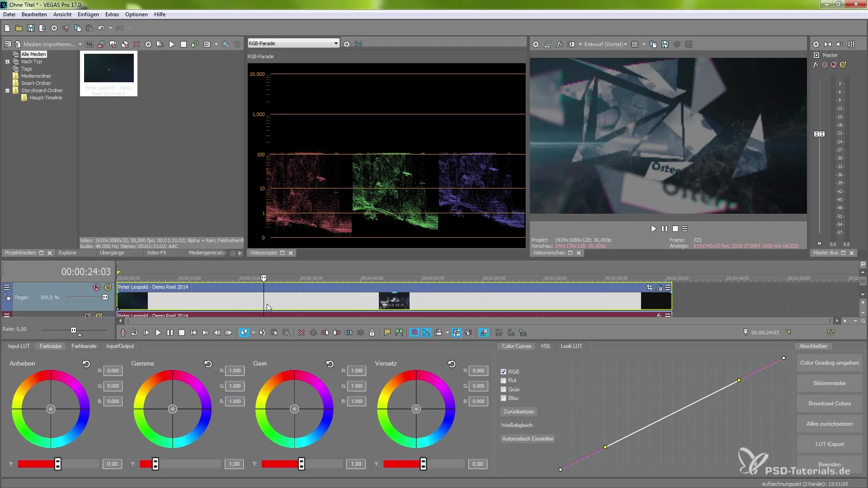
Task: Click the normal edit tool icon
Action: [244, 333]
